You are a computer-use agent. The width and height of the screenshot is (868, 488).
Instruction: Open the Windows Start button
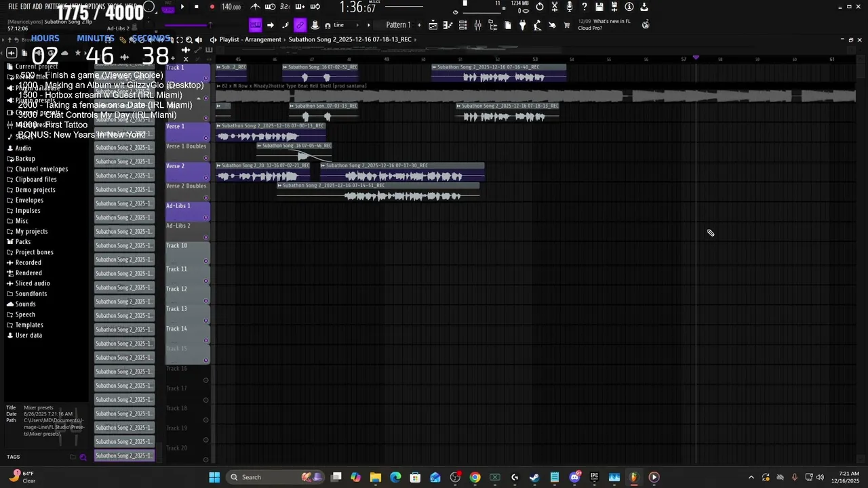tap(214, 477)
